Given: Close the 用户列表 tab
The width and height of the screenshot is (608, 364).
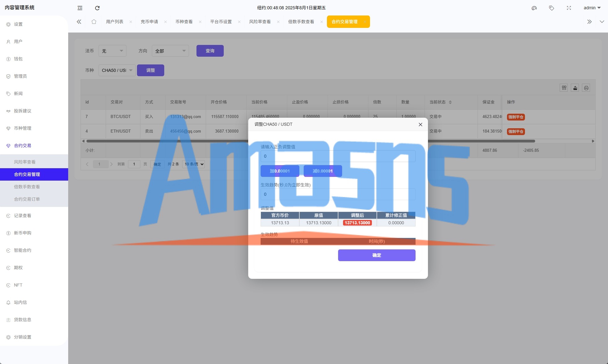Looking at the screenshot, I should tap(131, 22).
